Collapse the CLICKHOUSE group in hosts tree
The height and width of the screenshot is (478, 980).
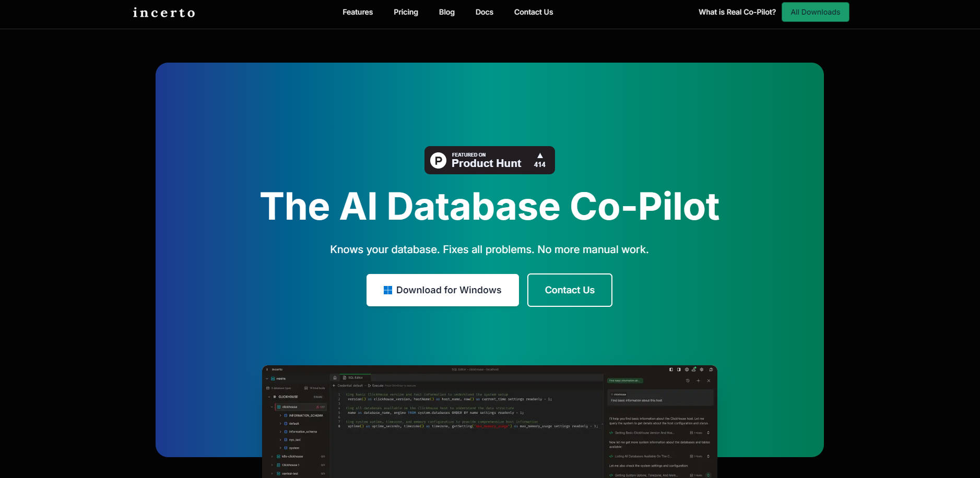pyautogui.click(x=269, y=397)
